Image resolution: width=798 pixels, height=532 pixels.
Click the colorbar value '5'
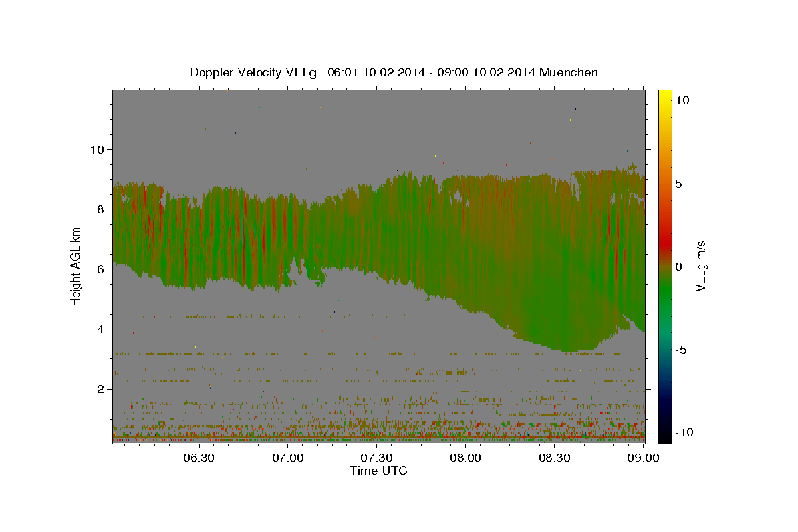coord(679,184)
